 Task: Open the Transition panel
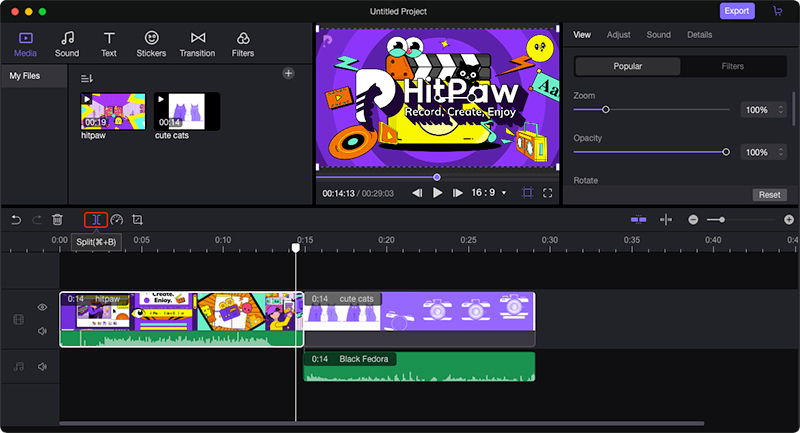pyautogui.click(x=197, y=44)
